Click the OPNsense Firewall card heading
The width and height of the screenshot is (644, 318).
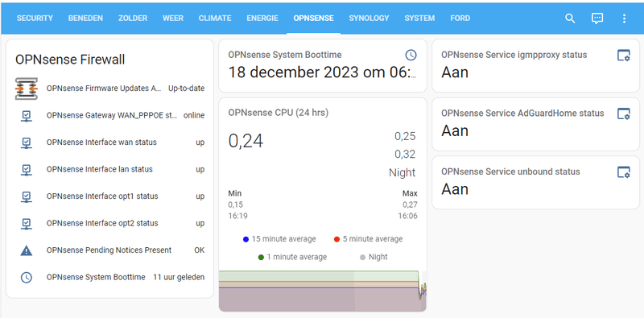(x=70, y=60)
